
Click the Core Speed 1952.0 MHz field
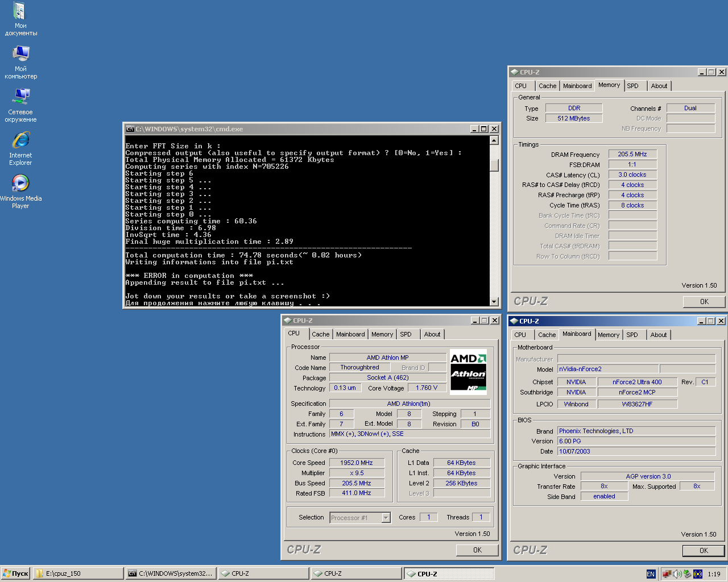[x=357, y=463]
